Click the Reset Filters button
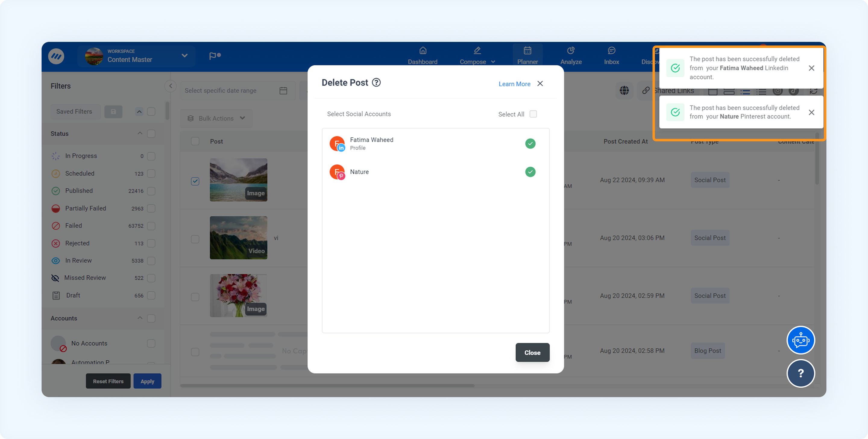 click(108, 381)
